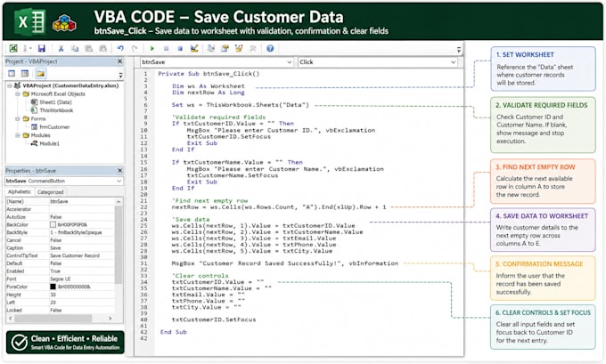Click the View Microsoft Excel toolbar icon
Viewport: 606px width, 364px height.
13,48
